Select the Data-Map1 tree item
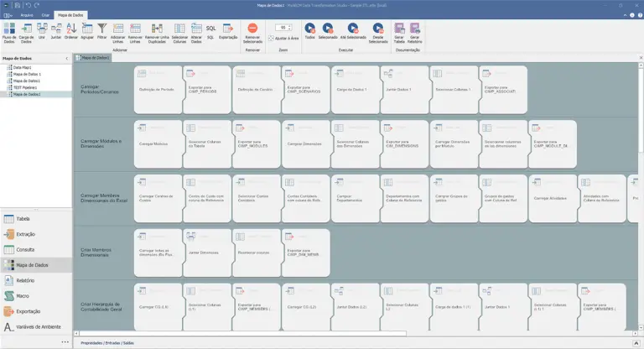Image resolution: width=644 pixels, height=349 pixels. pos(23,67)
